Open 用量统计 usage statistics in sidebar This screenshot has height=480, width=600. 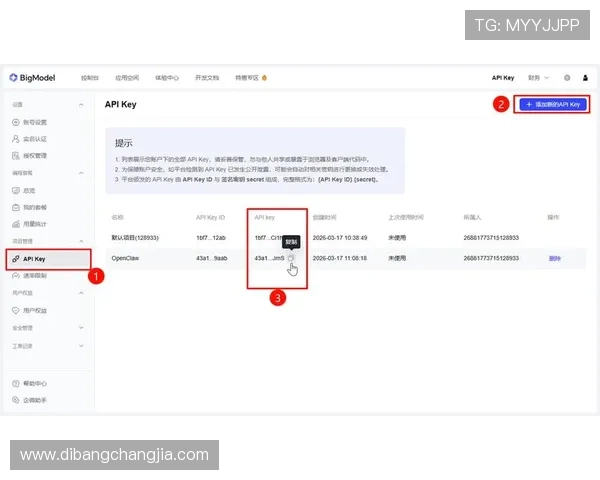click(x=29, y=224)
